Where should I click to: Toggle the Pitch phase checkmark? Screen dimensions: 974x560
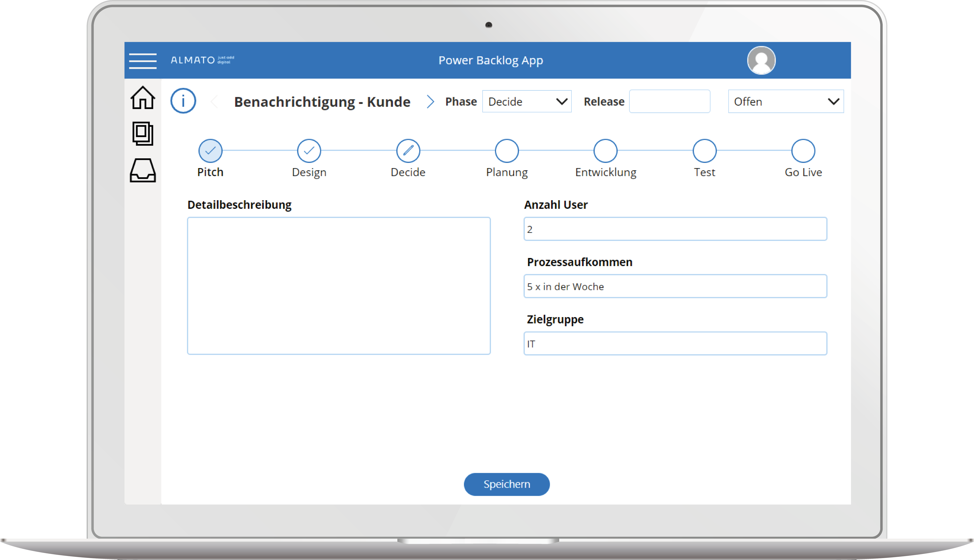(x=210, y=150)
